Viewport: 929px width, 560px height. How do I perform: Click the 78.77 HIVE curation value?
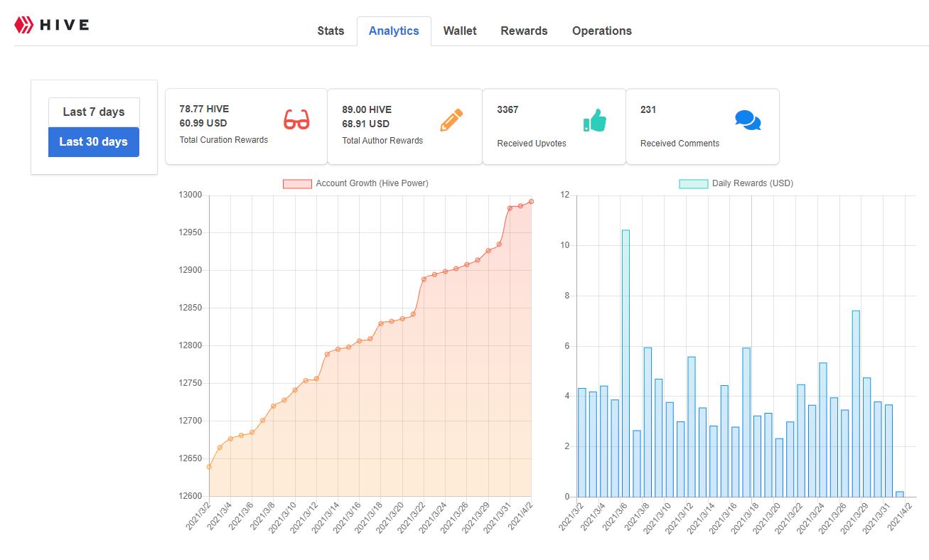[x=204, y=109]
